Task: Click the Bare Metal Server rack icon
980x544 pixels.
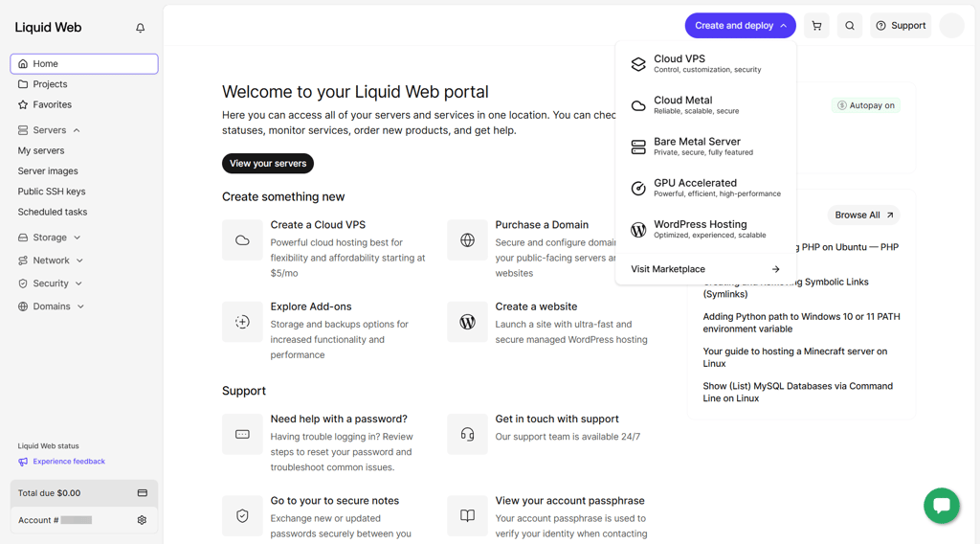Action: [638, 147]
